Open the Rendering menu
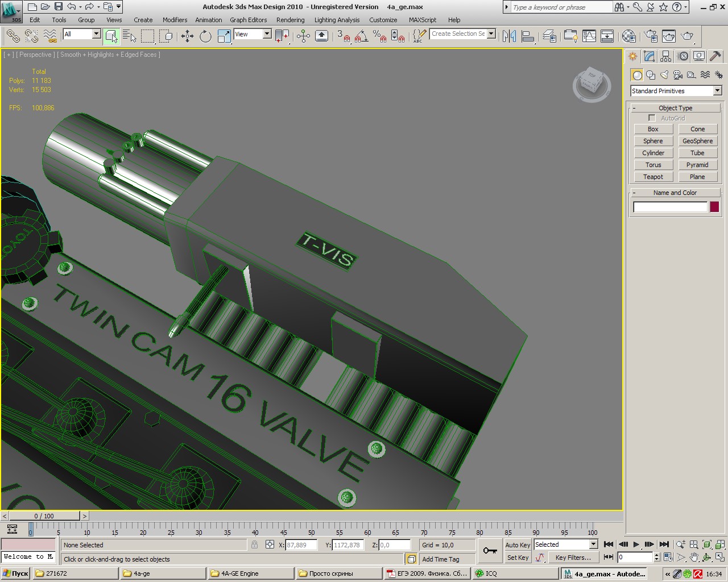This screenshot has height=582, width=728. pos(290,20)
